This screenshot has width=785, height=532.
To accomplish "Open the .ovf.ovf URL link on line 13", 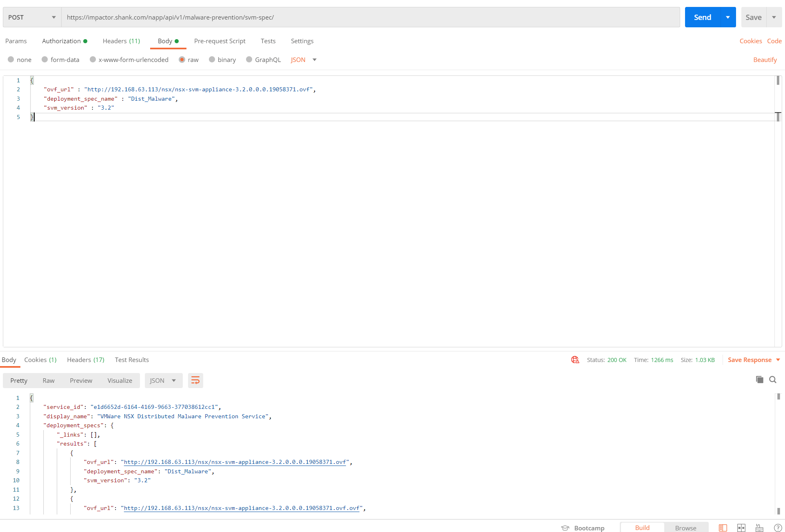I will pos(242,508).
